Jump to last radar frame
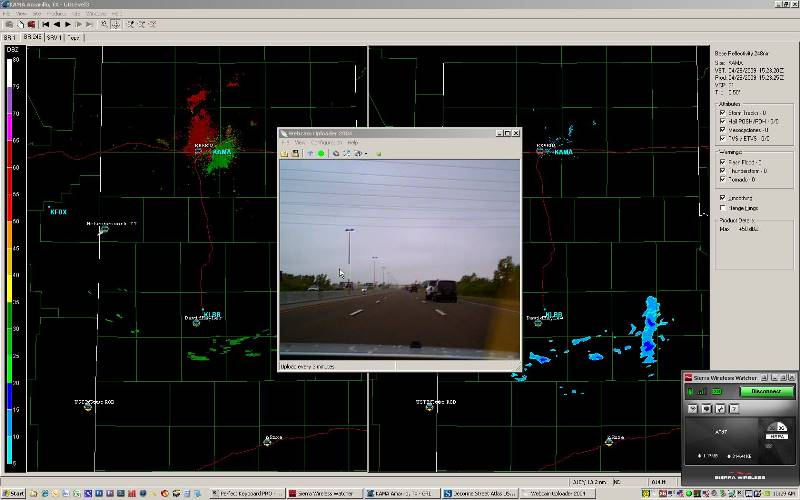Viewport: 800px width, 500px height. point(89,24)
